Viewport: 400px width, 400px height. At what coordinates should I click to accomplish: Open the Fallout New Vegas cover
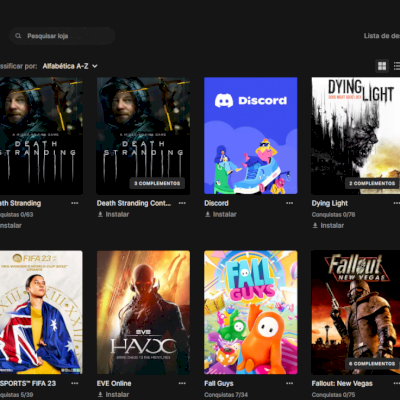click(356, 312)
